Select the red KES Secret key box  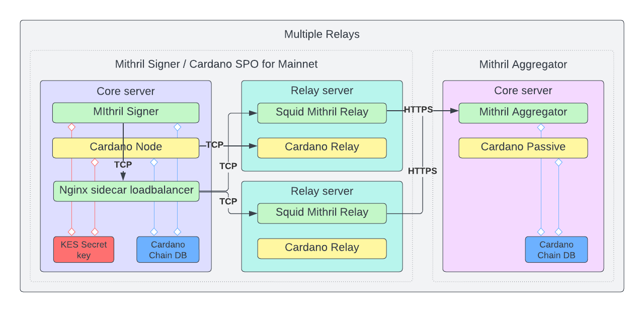click(84, 250)
